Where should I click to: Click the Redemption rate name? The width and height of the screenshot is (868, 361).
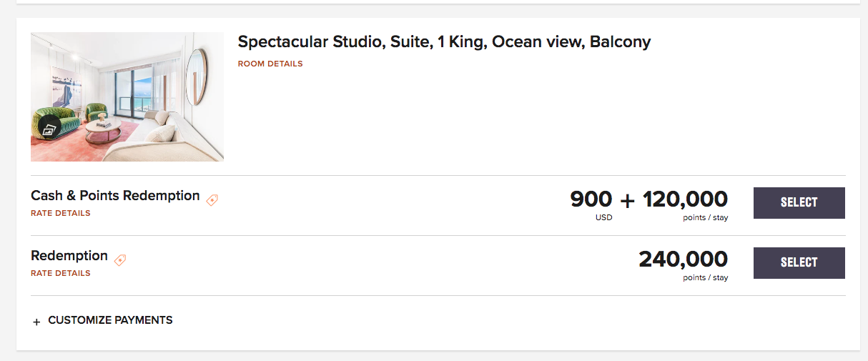(69, 256)
